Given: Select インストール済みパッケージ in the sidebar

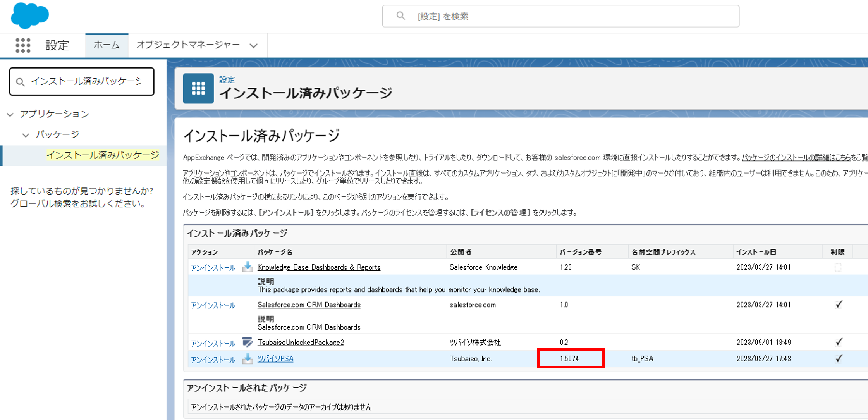Looking at the screenshot, I should [x=103, y=155].
